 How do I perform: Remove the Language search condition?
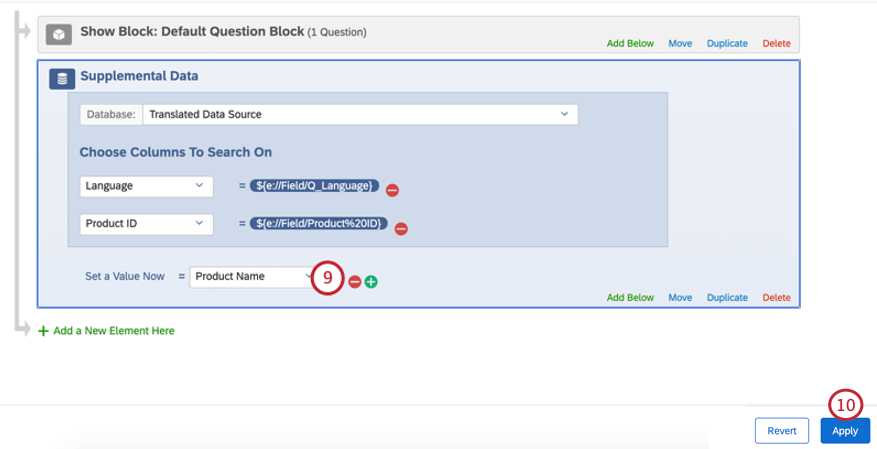pos(393,190)
